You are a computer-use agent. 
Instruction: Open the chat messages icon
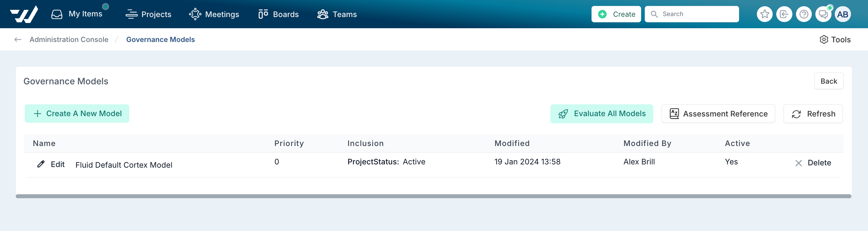pos(823,14)
